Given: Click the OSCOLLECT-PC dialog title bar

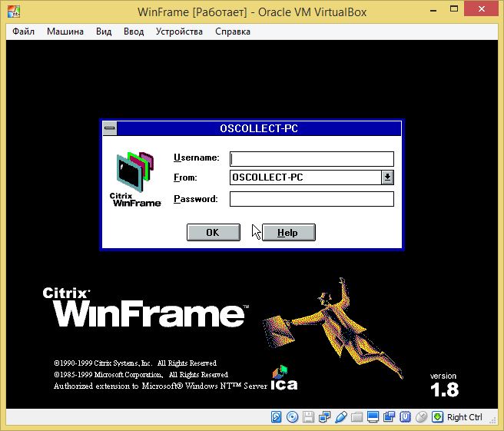Looking at the screenshot, I should pos(259,128).
